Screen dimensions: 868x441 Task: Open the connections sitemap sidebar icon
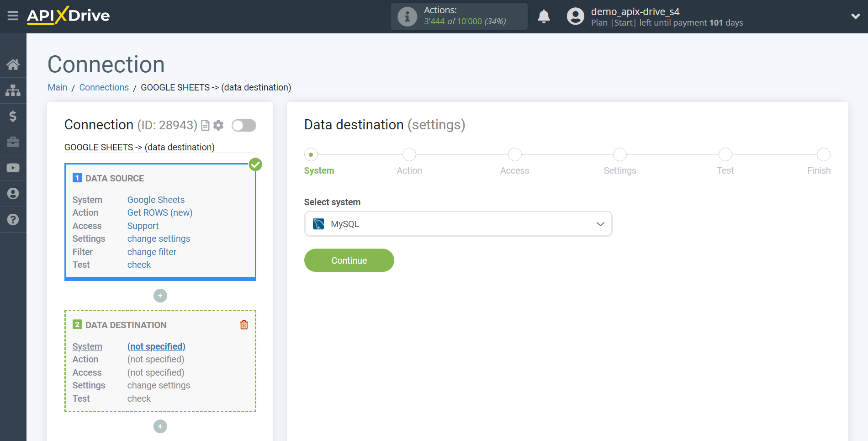pos(13,90)
